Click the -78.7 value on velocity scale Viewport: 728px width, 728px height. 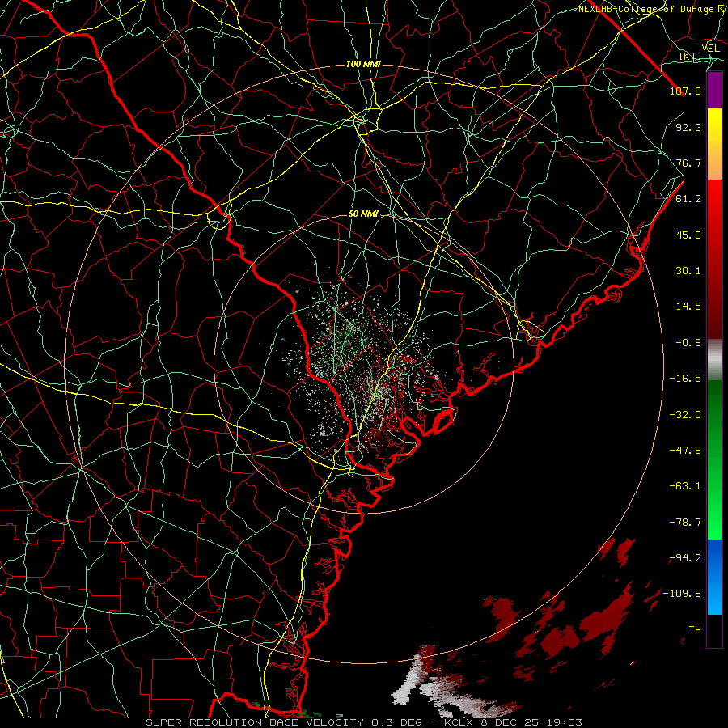pyautogui.click(x=685, y=523)
